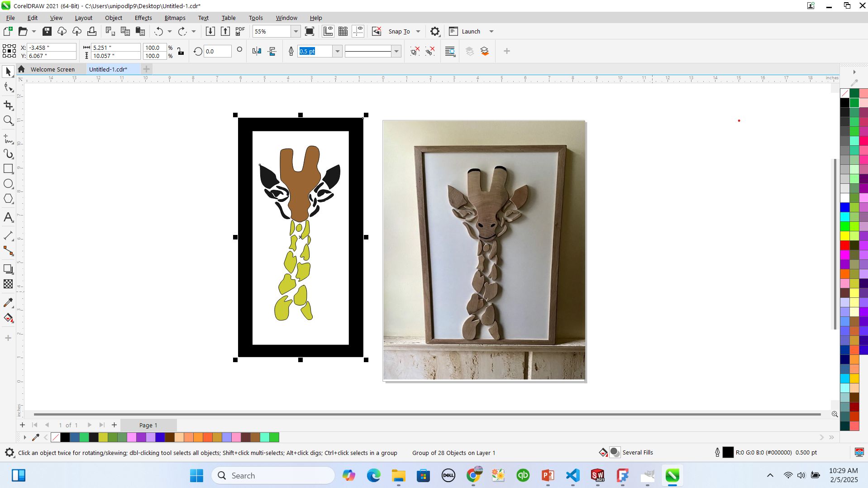This screenshot has width=868, height=488.
Task: Click the Import icon
Action: click(210, 31)
